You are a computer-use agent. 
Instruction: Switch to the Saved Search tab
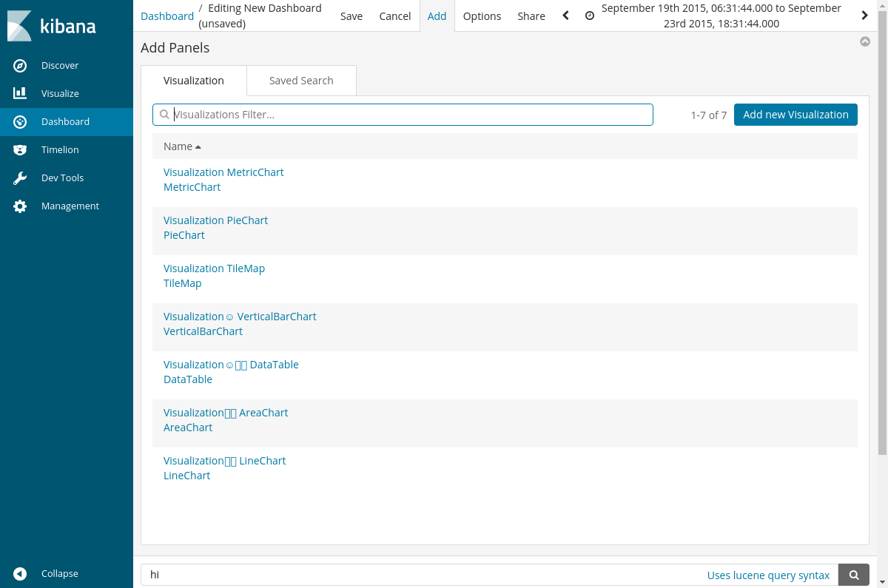pyautogui.click(x=301, y=81)
